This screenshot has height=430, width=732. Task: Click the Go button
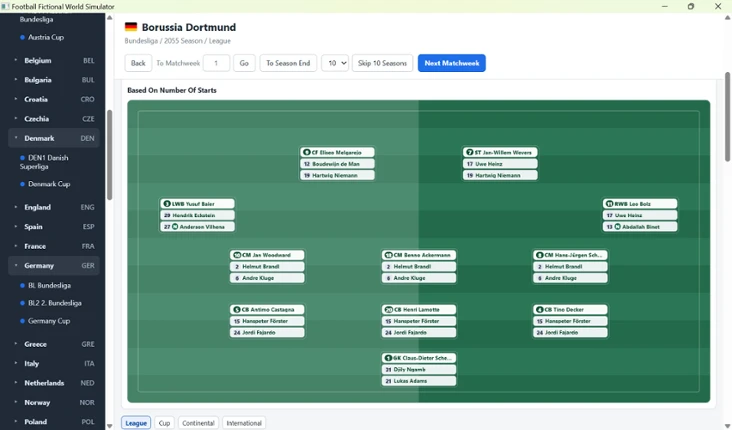pyautogui.click(x=244, y=63)
